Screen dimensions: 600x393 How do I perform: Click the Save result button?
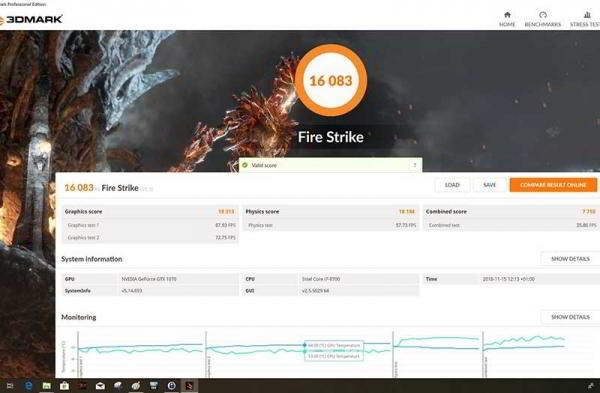click(489, 185)
